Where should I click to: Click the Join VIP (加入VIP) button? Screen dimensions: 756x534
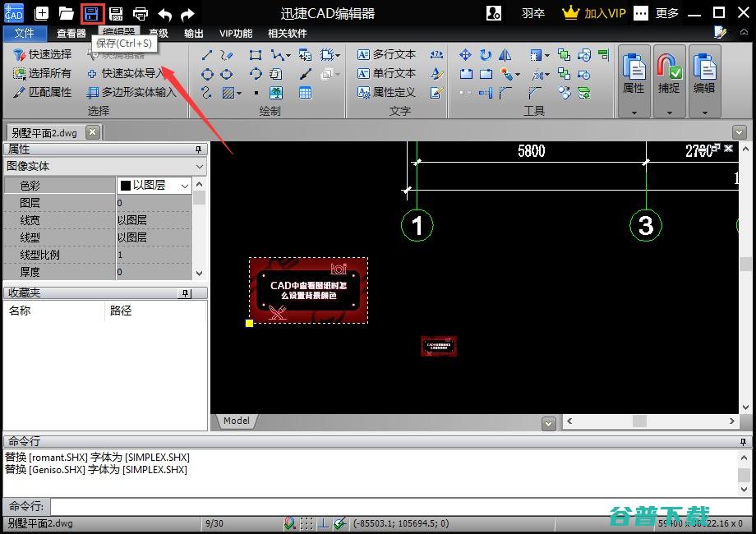click(594, 13)
